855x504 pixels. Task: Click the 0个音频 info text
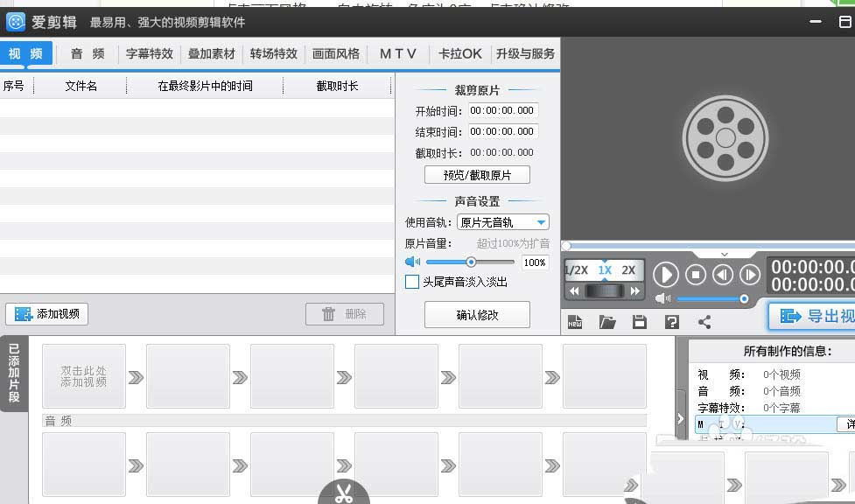782,391
